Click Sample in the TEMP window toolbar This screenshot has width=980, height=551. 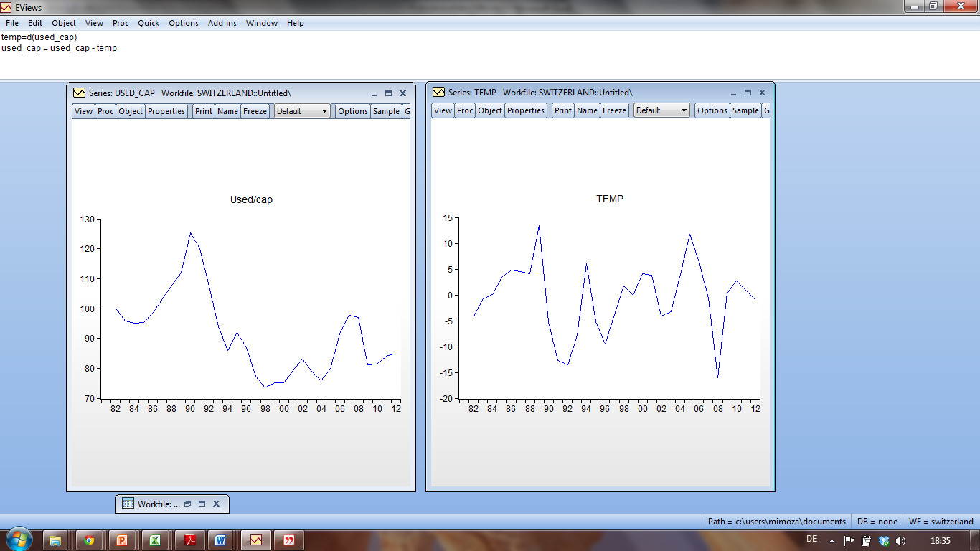745,110
